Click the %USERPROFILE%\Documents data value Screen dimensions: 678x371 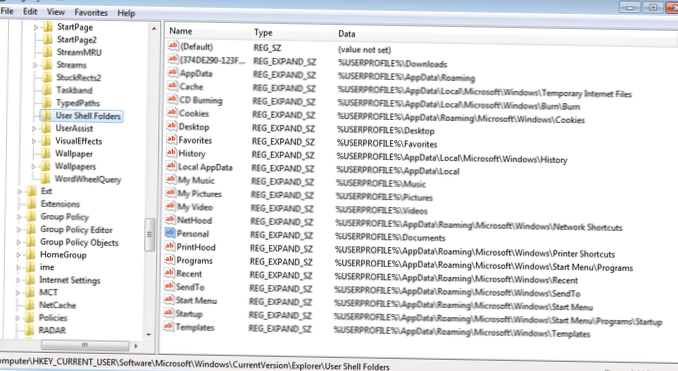pyautogui.click(x=390, y=237)
